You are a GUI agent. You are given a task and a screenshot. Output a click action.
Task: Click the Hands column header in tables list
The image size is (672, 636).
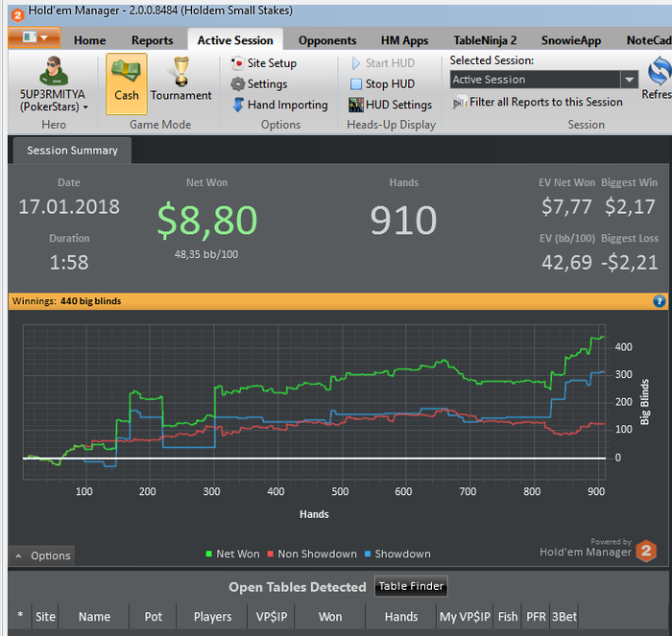401,617
